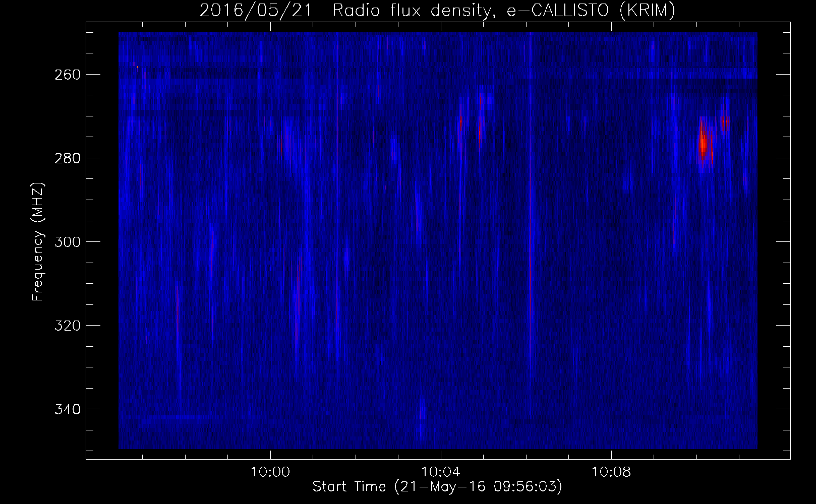The image size is (816, 504).
Task: Click the 10:08 time tick label
Action: 611,472
